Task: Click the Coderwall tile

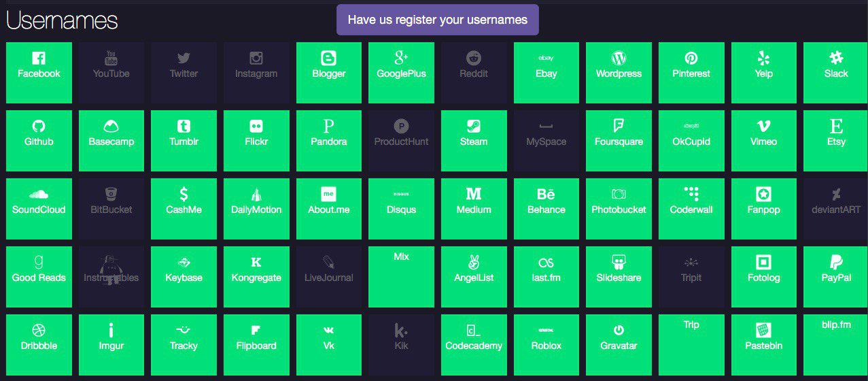Action: point(691,209)
